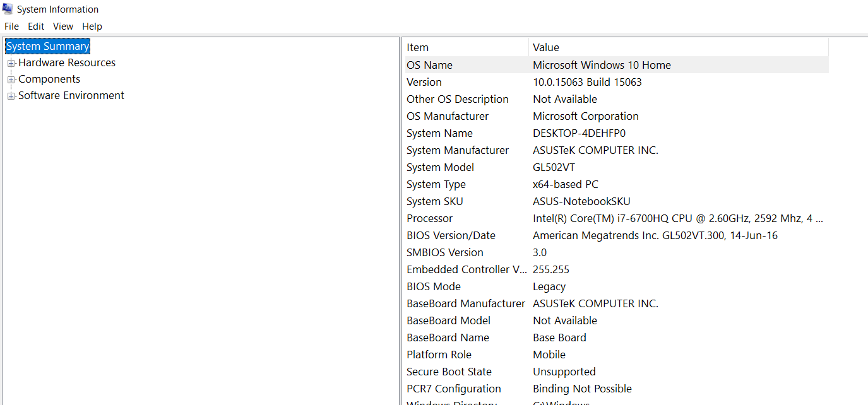The height and width of the screenshot is (405, 868).
Task: Select the Components category label
Action: [49, 79]
